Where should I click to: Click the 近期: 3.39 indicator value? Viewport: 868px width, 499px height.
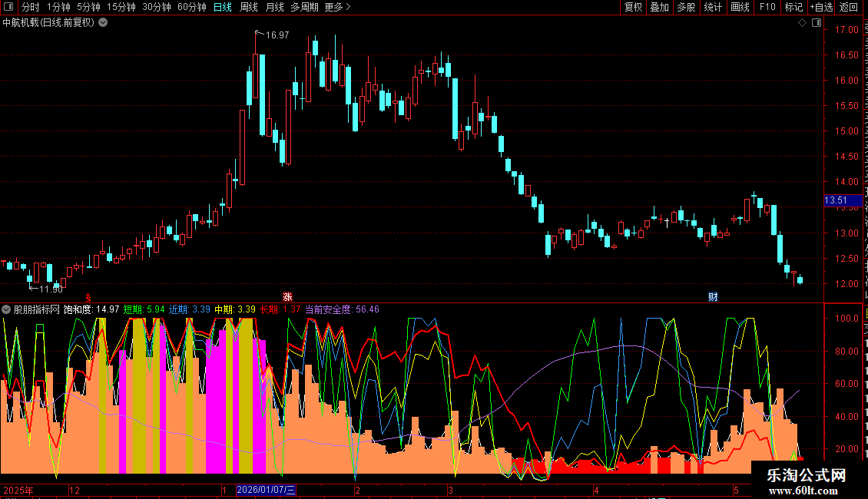[189, 309]
